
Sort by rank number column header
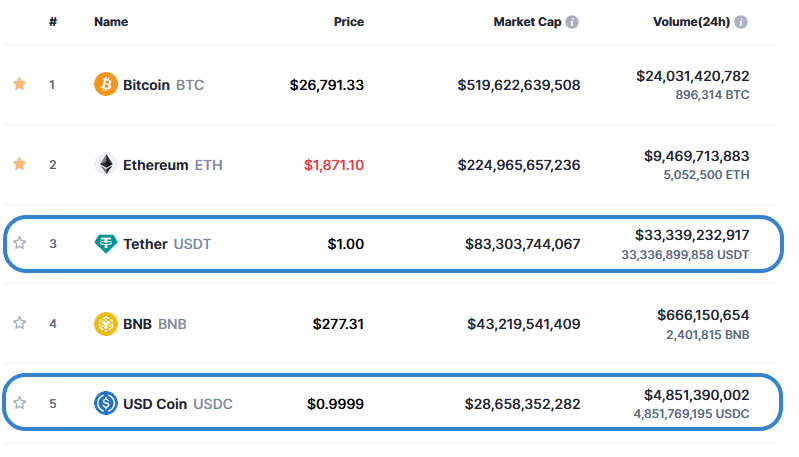click(52, 22)
